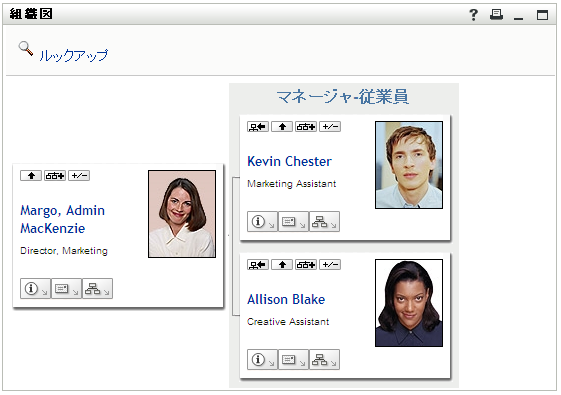561x395 pixels.
Task: Click the 組織図 portlet title
Action: pyautogui.click(x=31, y=14)
